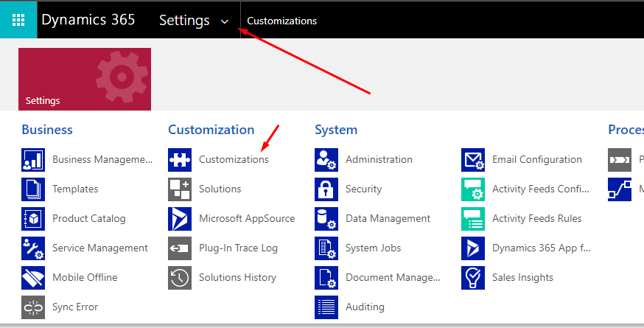The image size is (644, 328).
Task: Go to Data Management link
Action: pyautogui.click(x=388, y=219)
